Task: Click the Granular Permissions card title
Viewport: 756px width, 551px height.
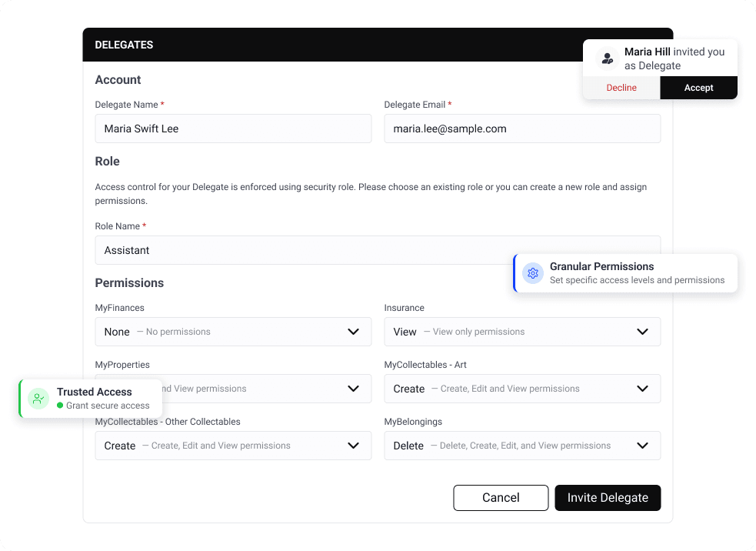Action: pos(601,266)
